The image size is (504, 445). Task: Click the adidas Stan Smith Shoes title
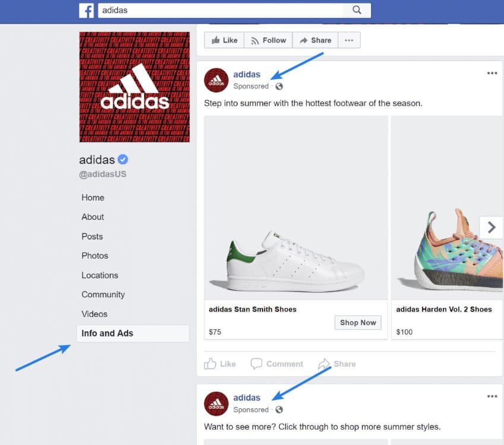point(253,309)
